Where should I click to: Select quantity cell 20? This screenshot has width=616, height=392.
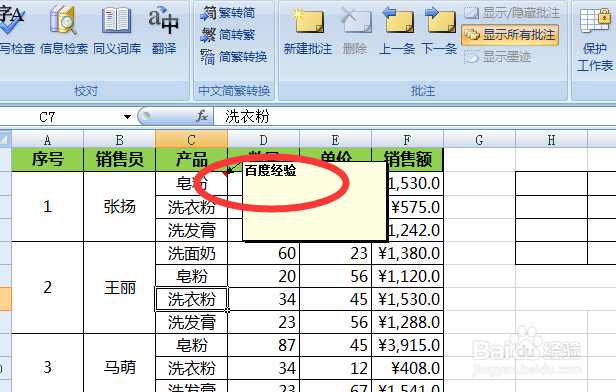263,276
